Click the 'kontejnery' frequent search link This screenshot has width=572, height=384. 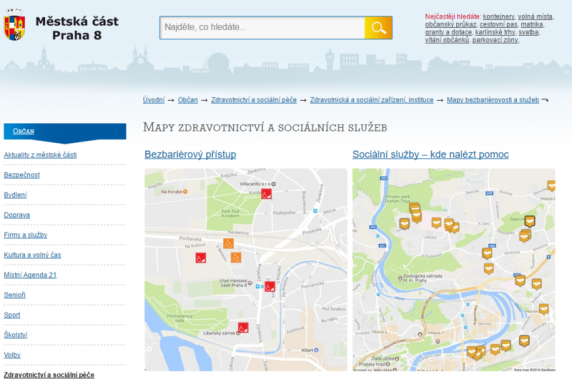pyautogui.click(x=499, y=16)
